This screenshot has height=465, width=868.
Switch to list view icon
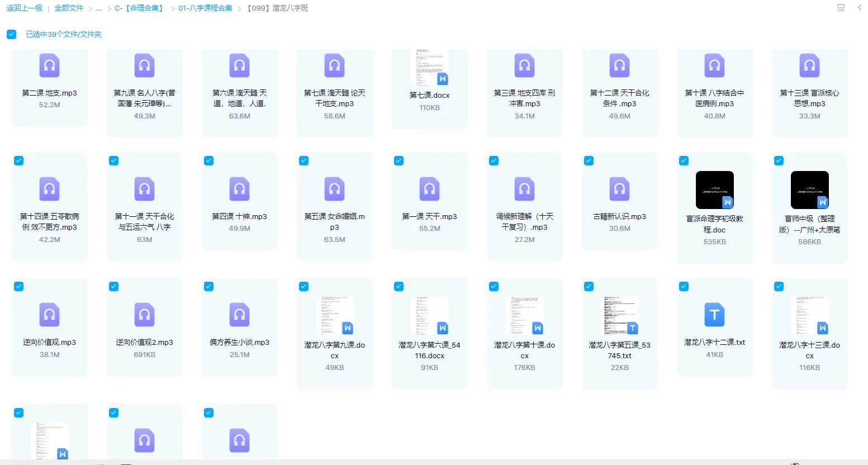(x=841, y=8)
